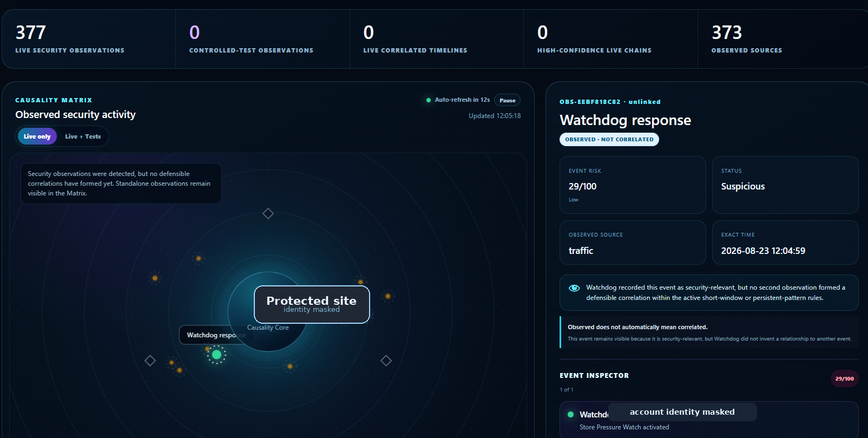The width and height of the screenshot is (868, 438).
Task: Click the 29/100 badge beside Event Inspector
Action: [x=844, y=379]
